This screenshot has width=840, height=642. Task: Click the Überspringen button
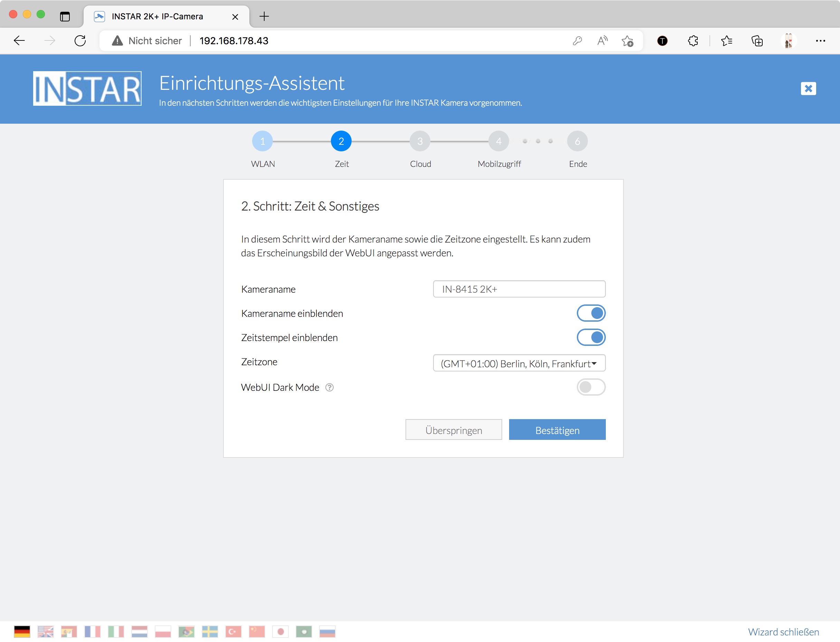click(x=454, y=430)
